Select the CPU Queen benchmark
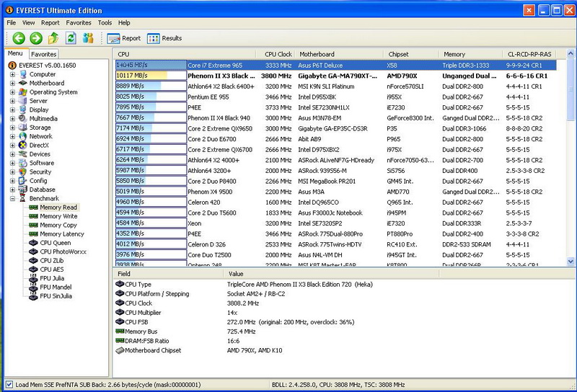 click(55, 243)
